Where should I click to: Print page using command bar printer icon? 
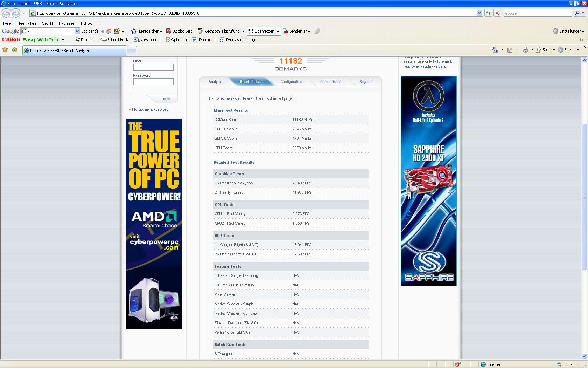(x=525, y=50)
